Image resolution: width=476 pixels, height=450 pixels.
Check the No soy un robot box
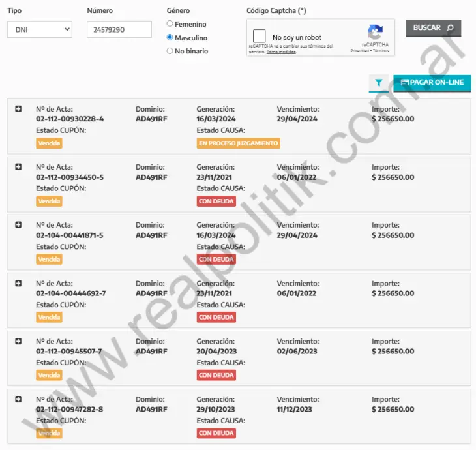[x=260, y=37]
